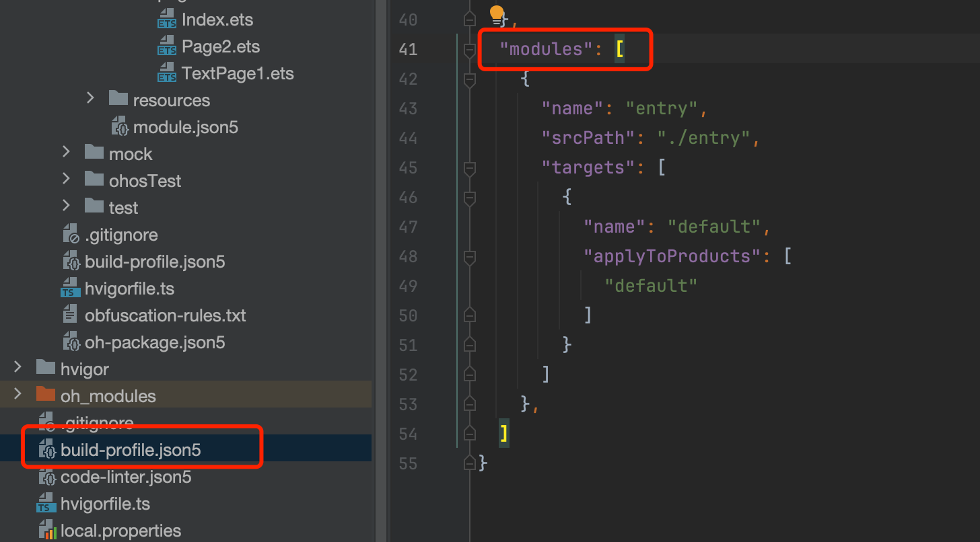
Task: Open TextPage1.ets from the project tree
Action: [x=237, y=73]
